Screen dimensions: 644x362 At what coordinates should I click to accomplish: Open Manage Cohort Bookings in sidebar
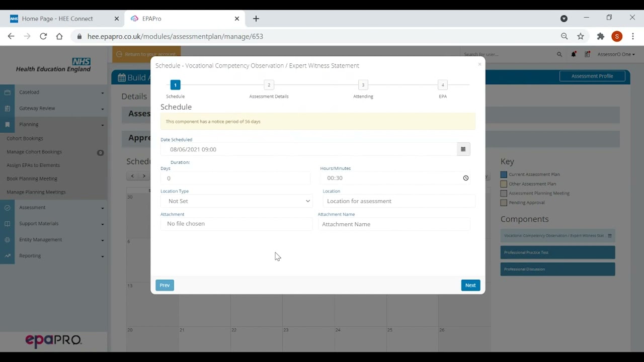[34, 152]
